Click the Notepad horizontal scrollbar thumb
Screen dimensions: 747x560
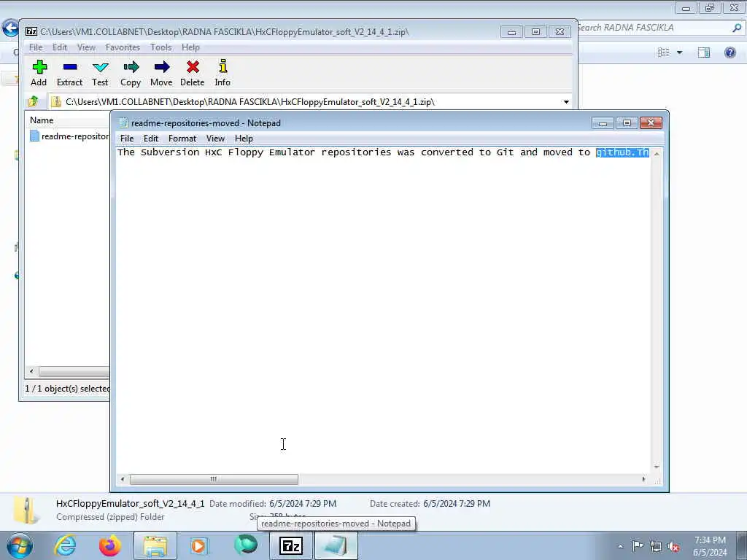point(214,479)
